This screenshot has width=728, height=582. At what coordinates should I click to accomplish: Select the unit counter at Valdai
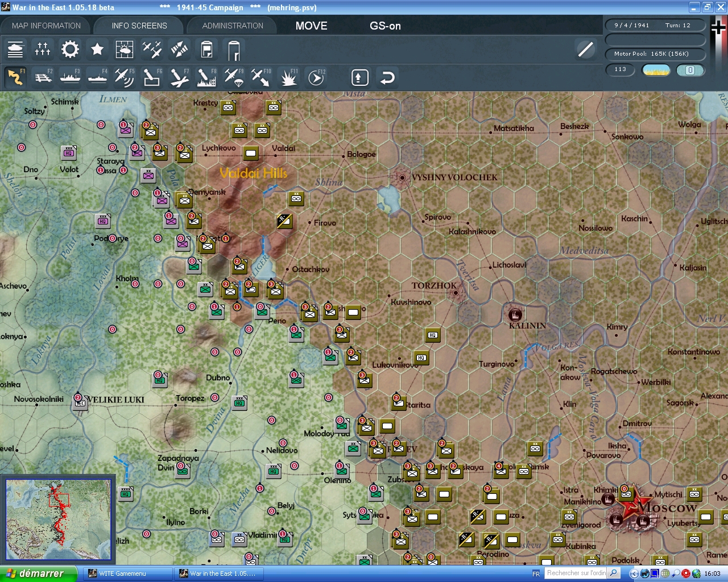click(251, 152)
